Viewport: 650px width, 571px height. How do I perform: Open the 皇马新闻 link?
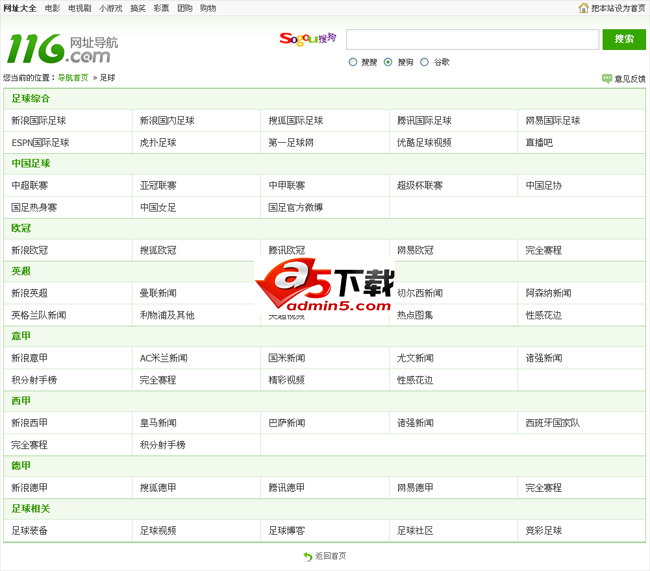pyautogui.click(x=158, y=423)
